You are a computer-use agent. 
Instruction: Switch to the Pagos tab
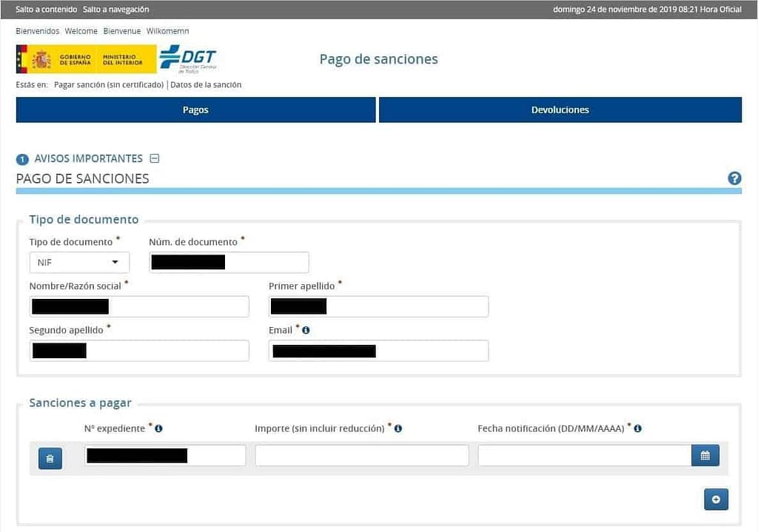click(x=195, y=110)
